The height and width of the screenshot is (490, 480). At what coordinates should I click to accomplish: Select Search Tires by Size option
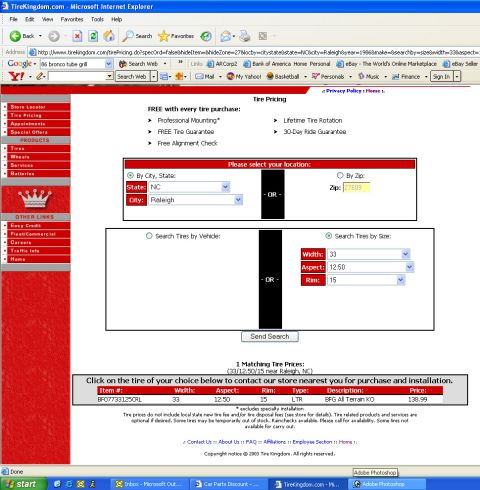click(x=328, y=236)
